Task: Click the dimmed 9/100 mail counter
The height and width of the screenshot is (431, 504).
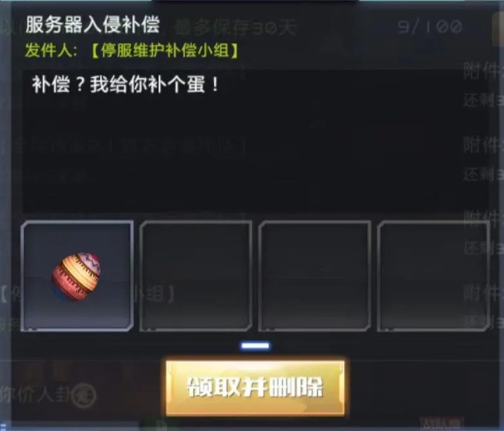Action: pos(430,27)
